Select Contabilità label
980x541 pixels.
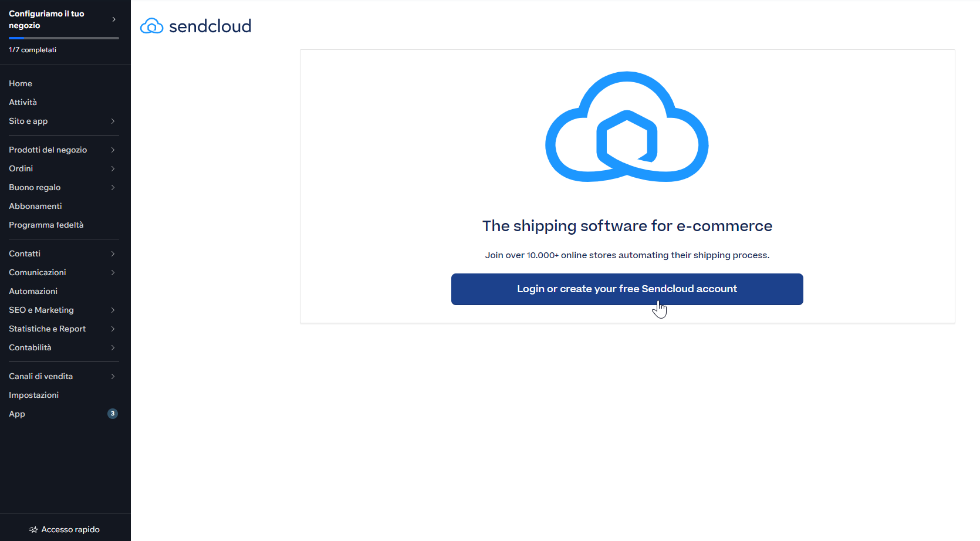point(30,347)
